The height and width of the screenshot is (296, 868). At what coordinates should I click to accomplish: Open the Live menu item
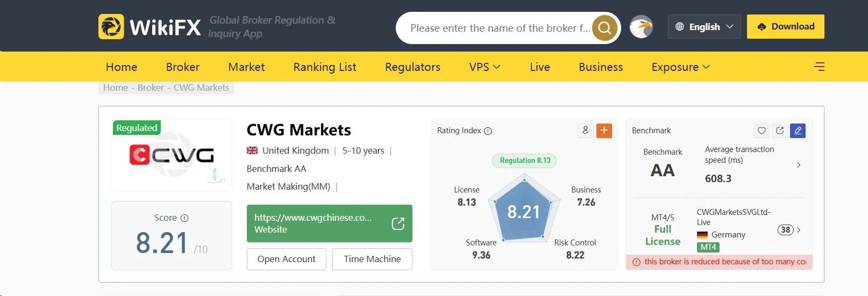click(540, 67)
